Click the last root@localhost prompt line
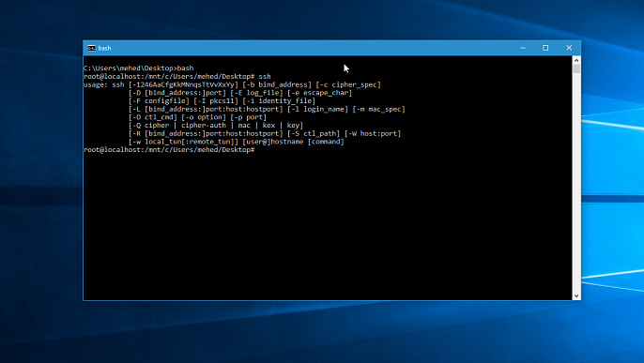 click(169, 150)
